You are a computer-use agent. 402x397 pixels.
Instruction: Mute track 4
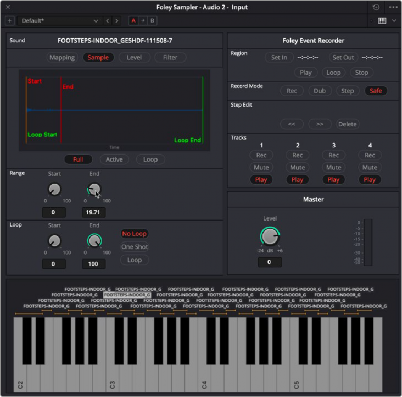click(x=370, y=167)
